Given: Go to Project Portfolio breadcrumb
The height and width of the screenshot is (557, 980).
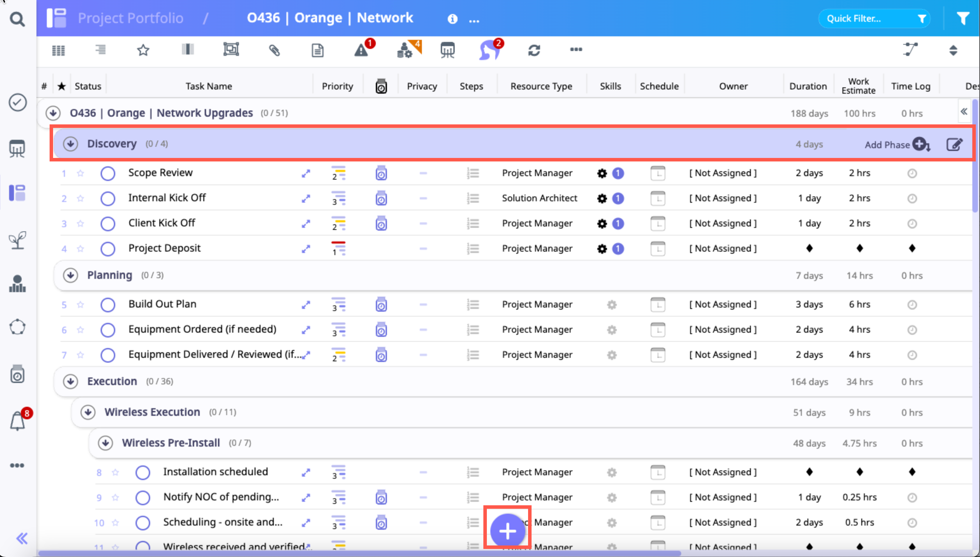Looking at the screenshot, I should coord(130,18).
